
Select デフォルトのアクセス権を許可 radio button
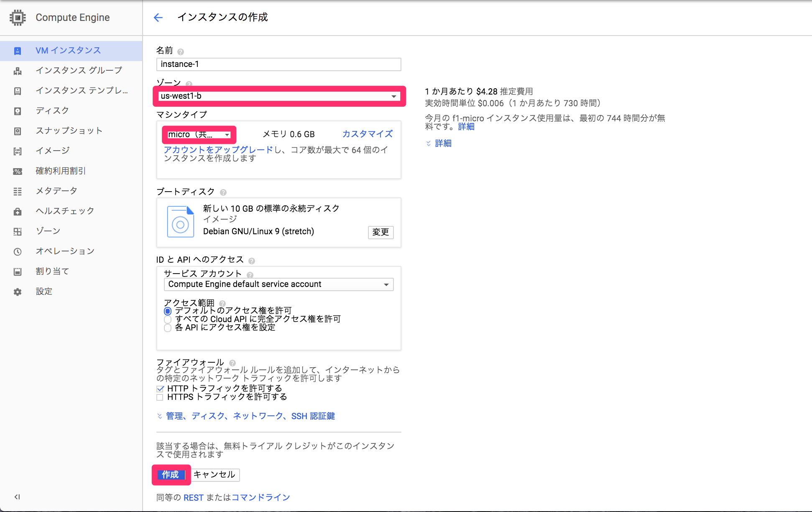(168, 311)
